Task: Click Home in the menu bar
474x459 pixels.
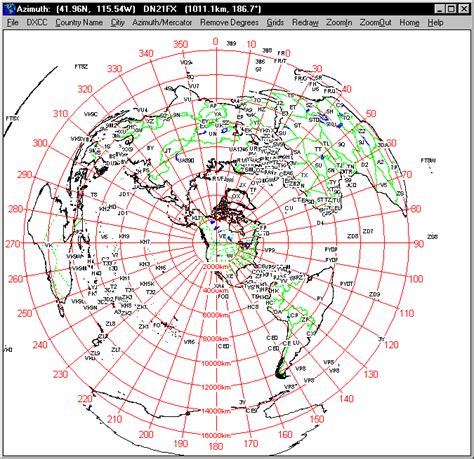Action: 409,23
